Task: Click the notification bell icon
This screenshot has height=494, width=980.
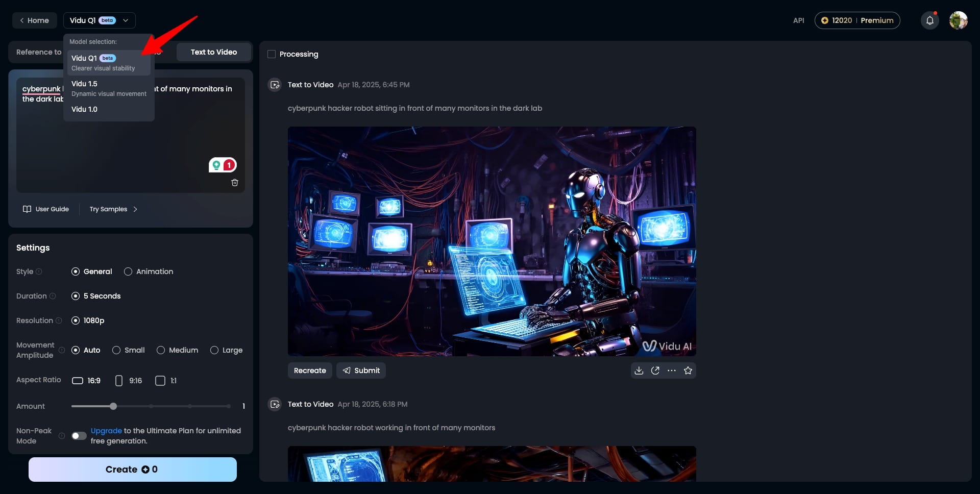Action: click(x=929, y=20)
